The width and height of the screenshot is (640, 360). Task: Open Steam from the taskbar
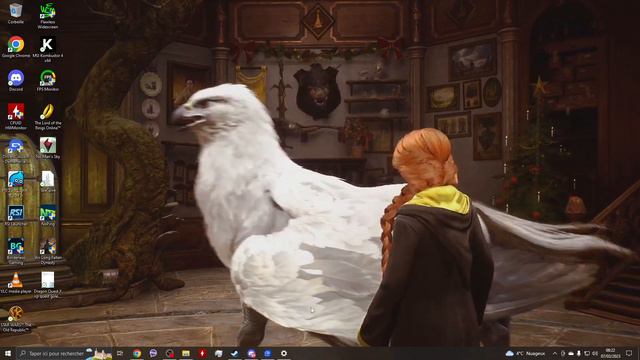[235, 353]
